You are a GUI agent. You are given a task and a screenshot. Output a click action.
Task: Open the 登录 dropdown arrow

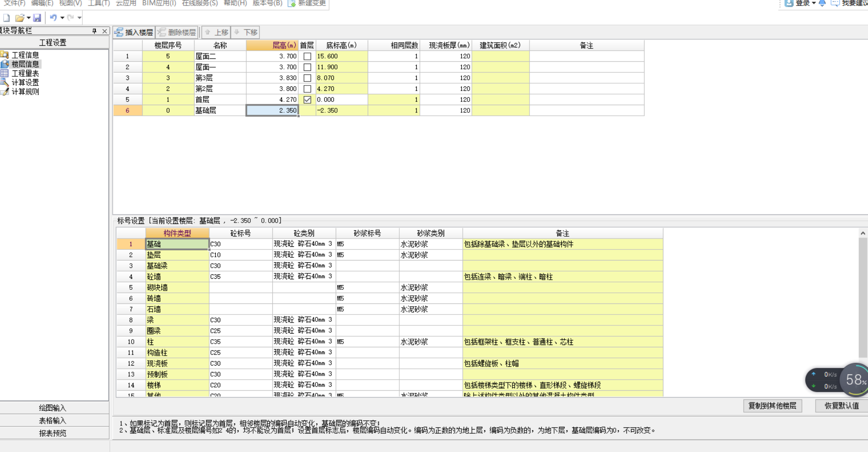tap(814, 3)
